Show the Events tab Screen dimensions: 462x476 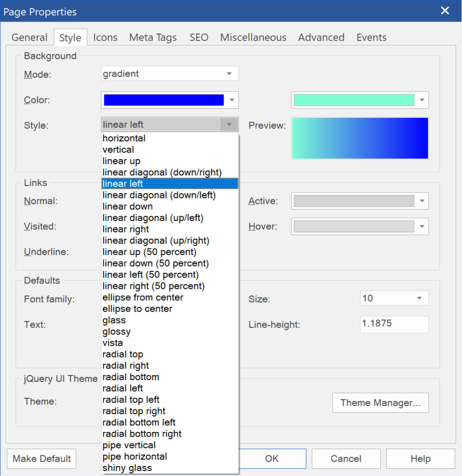tap(371, 37)
